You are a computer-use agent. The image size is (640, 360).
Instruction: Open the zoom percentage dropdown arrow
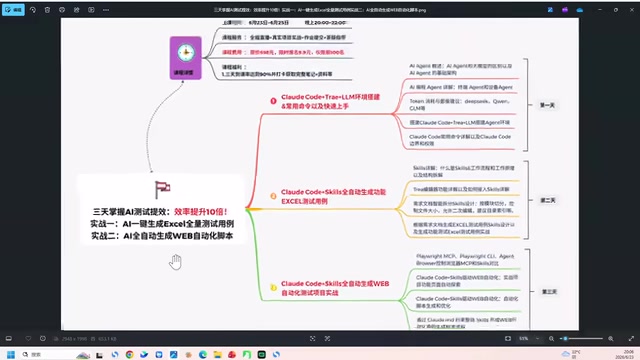537,338
